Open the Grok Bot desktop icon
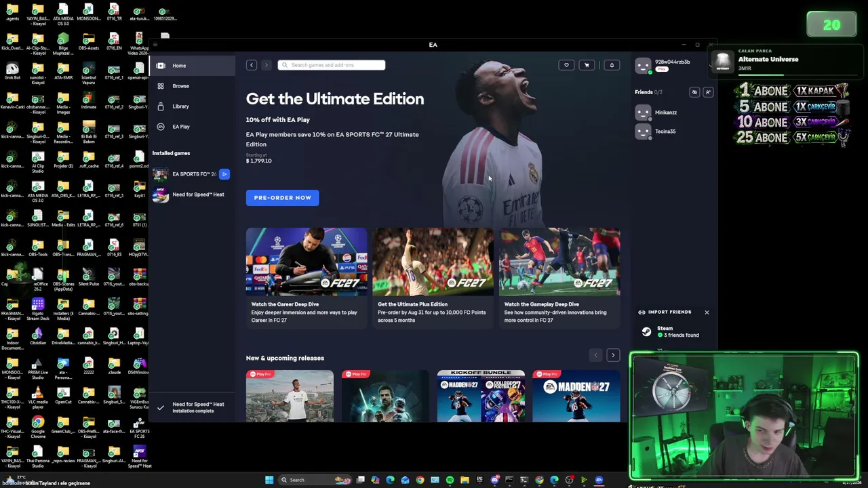 pos(12,70)
